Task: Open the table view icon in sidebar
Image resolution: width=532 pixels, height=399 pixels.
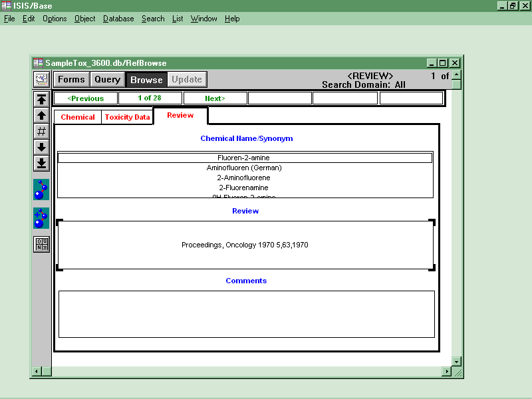Action: (41, 244)
